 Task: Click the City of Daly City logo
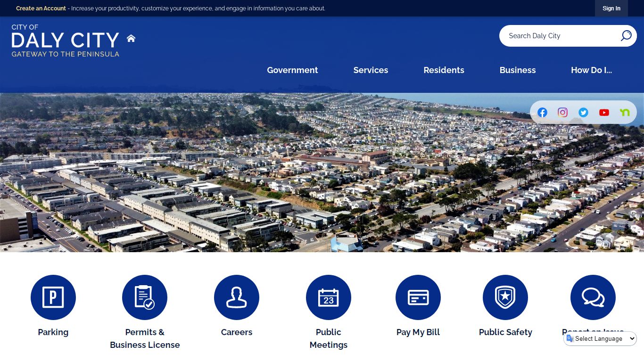(66, 41)
